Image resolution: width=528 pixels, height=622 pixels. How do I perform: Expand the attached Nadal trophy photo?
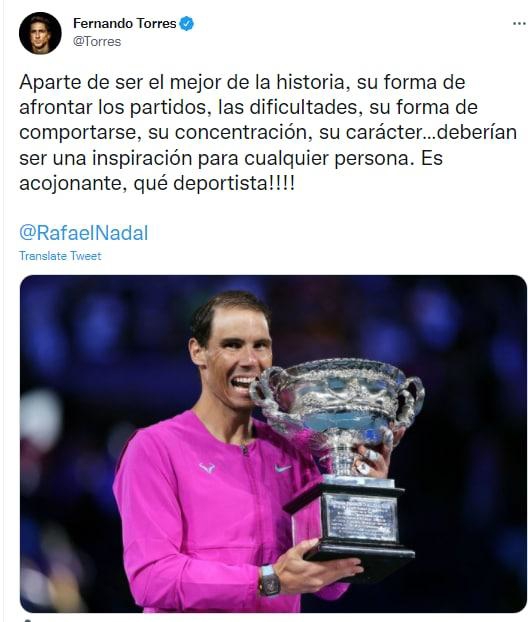pos(273,443)
